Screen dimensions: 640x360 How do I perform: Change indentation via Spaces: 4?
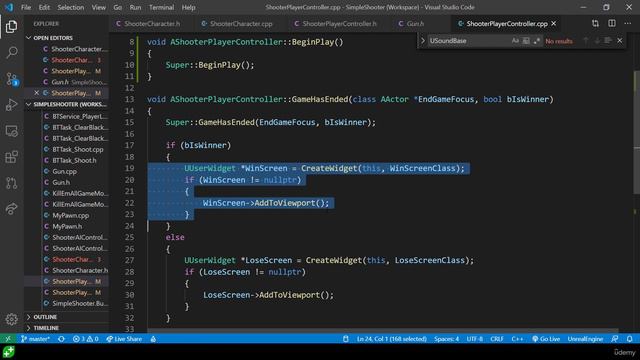[x=446, y=339]
